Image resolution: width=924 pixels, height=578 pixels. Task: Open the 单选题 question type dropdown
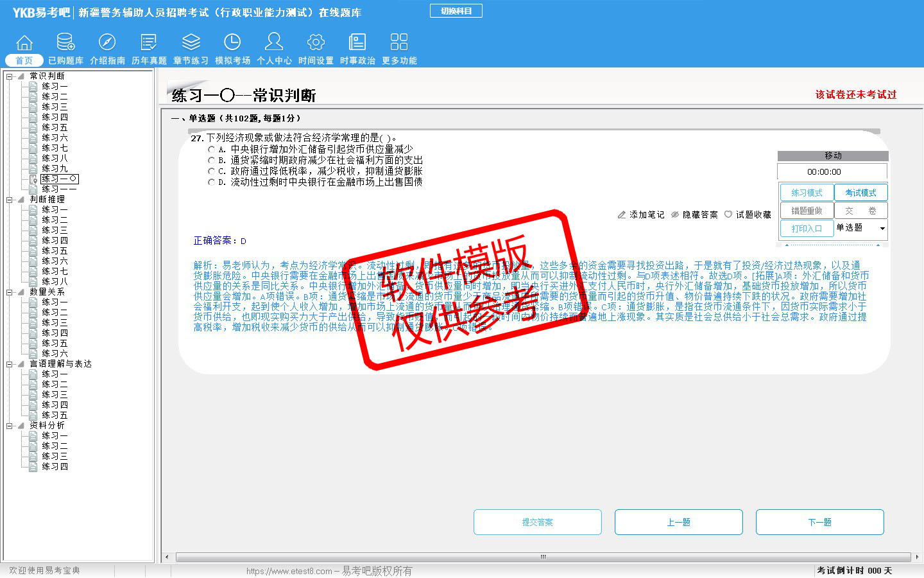[x=882, y=228]
